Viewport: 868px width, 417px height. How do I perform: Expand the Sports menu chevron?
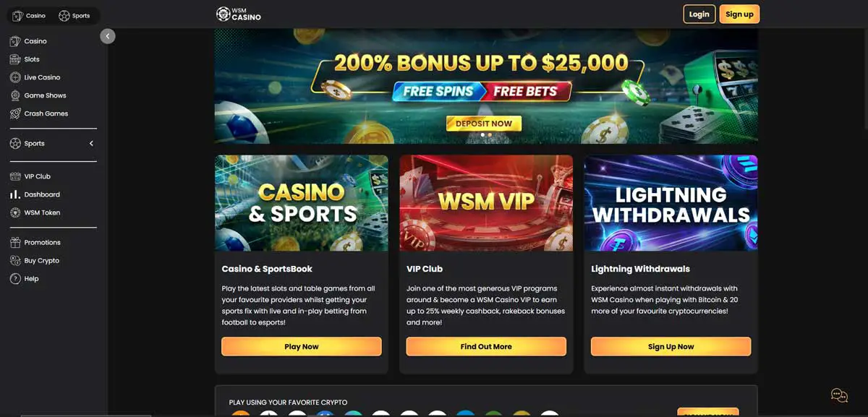coord(91,143)
